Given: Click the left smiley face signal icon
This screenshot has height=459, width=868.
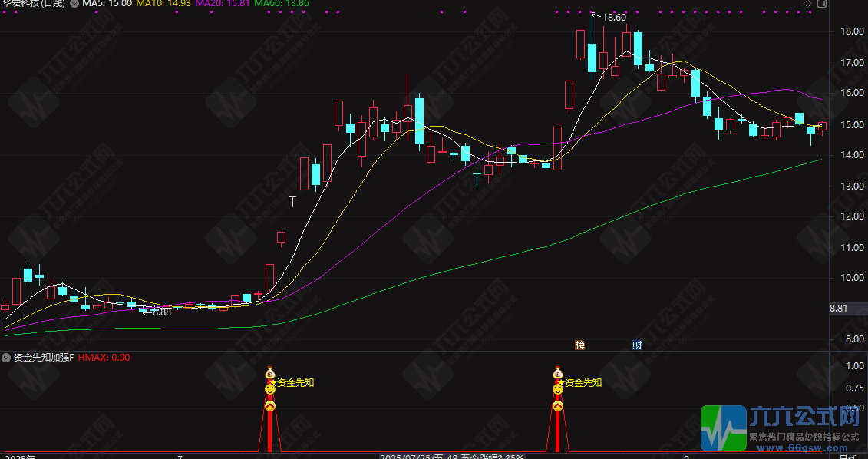Looking at the screenshot, I should tap(269, 390).
